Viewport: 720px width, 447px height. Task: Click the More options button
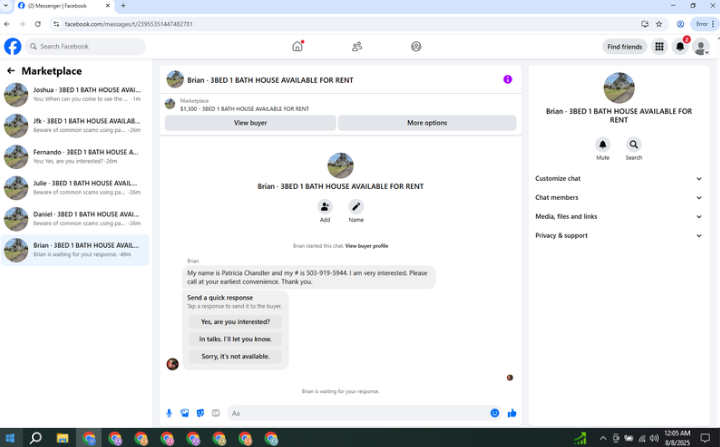pyautogui.click(x=427, y=123)
